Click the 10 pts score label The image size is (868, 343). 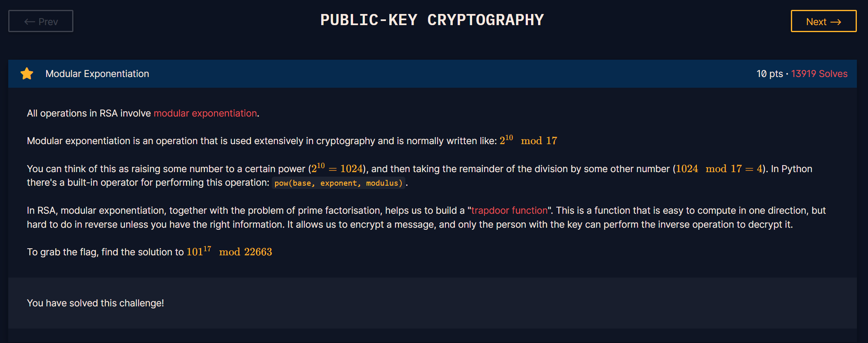pyautogui.click(x=769, y=74)
